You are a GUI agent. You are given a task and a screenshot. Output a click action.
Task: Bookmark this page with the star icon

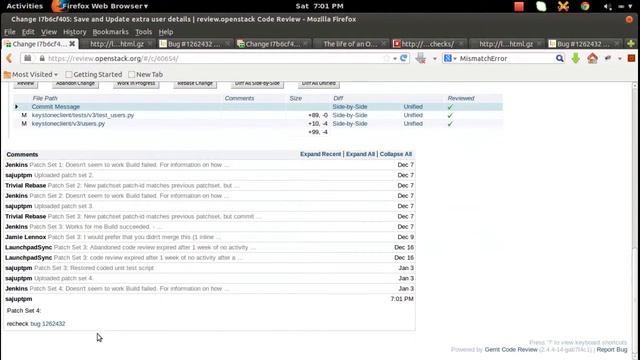(x=386, y=58)
